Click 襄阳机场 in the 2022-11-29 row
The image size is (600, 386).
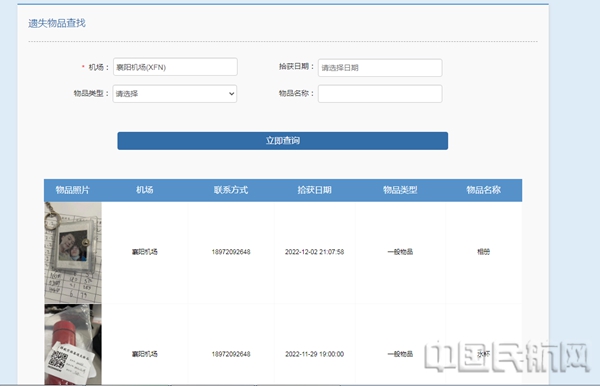pos(145,354)
